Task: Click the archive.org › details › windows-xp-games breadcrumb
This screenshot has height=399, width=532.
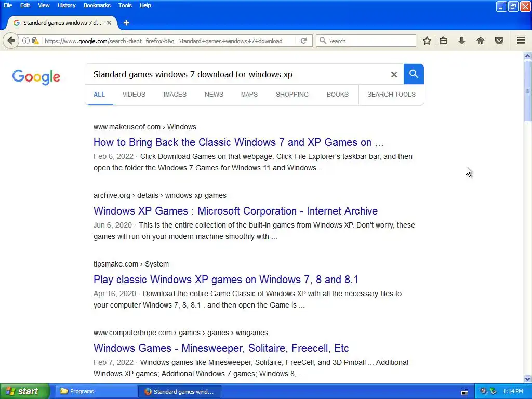Action: tap(160, 195)
